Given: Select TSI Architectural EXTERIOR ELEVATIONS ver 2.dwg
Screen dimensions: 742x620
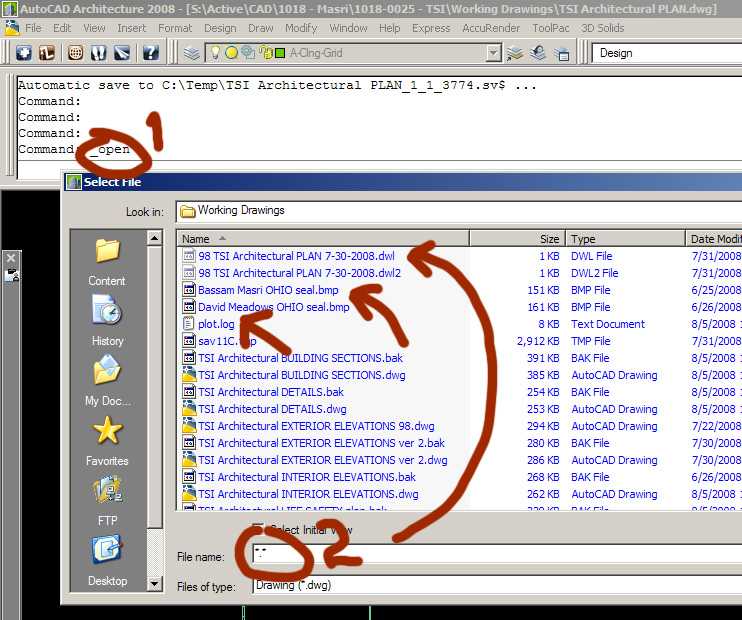Looking at the screenshot, I should [315, 461].
